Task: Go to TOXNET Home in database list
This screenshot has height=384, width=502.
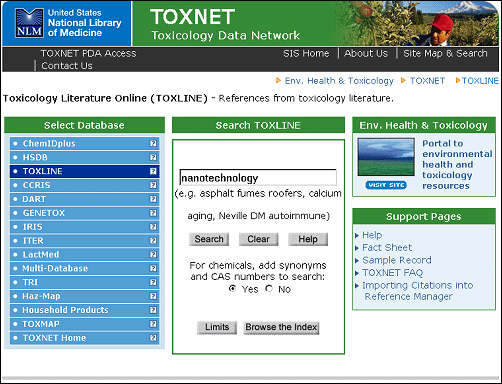Action: (84, 338)
